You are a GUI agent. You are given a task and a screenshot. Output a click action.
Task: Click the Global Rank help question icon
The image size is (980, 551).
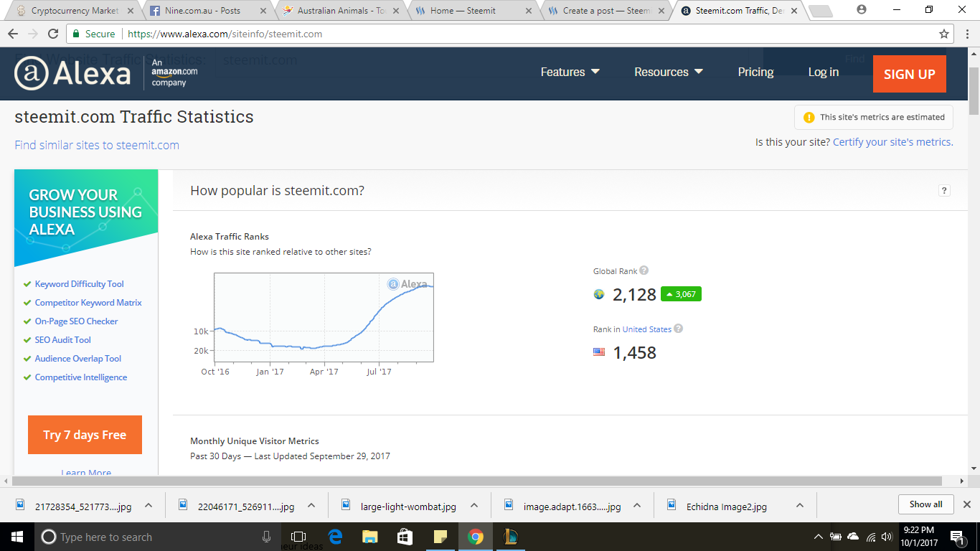[644, 270]
